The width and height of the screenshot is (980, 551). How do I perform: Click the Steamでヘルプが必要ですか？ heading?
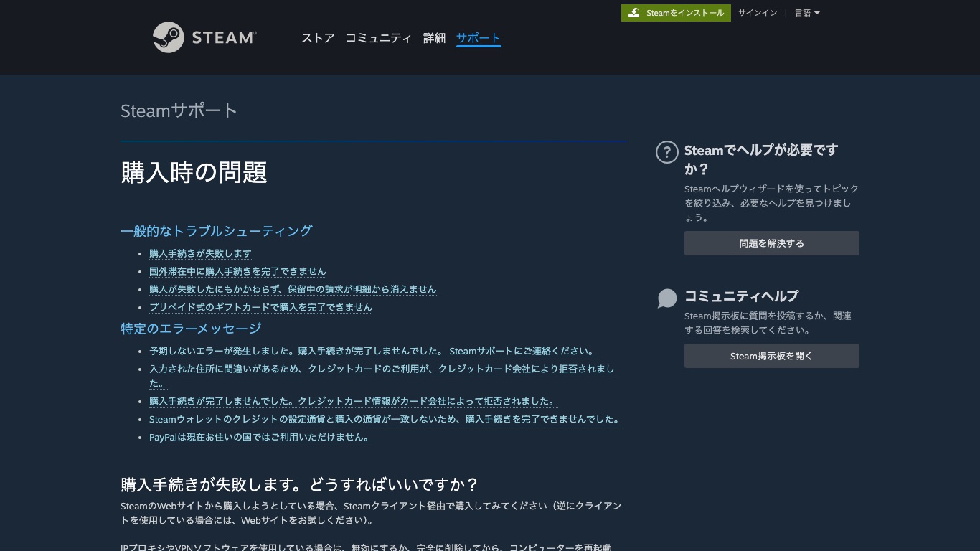point(761,159)
